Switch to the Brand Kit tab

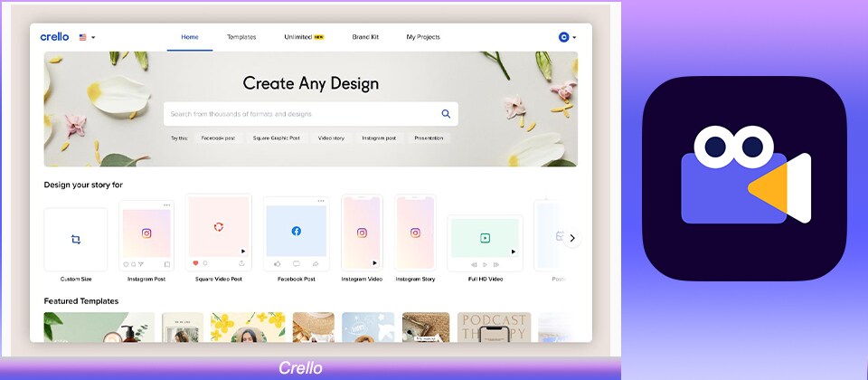tap(365, 37)
